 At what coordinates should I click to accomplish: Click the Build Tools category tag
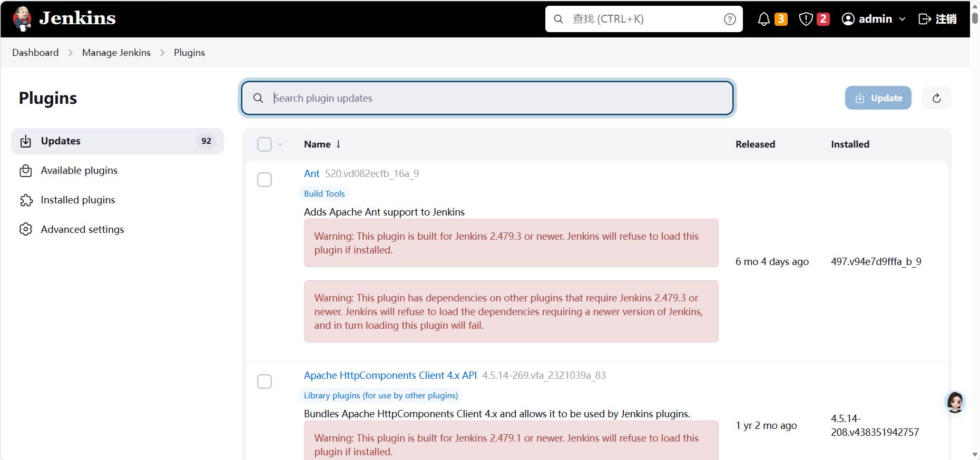tap(324, 193)
